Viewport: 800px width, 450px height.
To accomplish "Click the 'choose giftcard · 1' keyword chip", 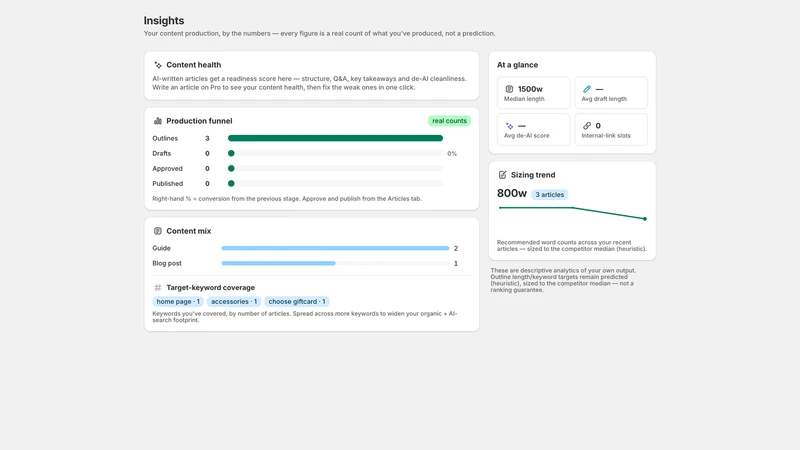I will pyautogui.click(x=297, y=302).
